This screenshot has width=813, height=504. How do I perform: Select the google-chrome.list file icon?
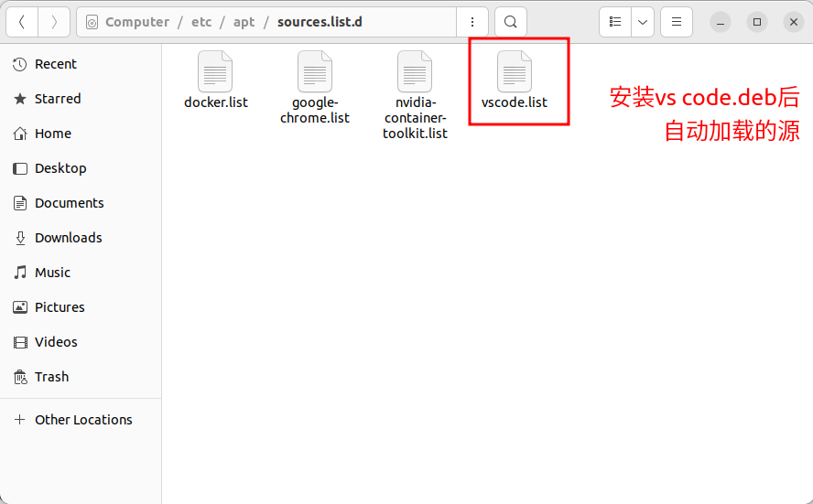coord(315,71)
